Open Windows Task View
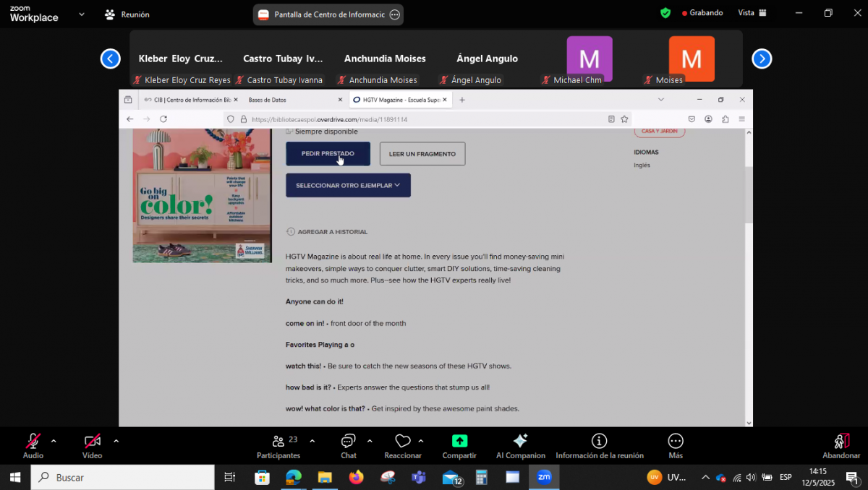The height and width of the screenshot is (490, 868). tap(230, 477)
